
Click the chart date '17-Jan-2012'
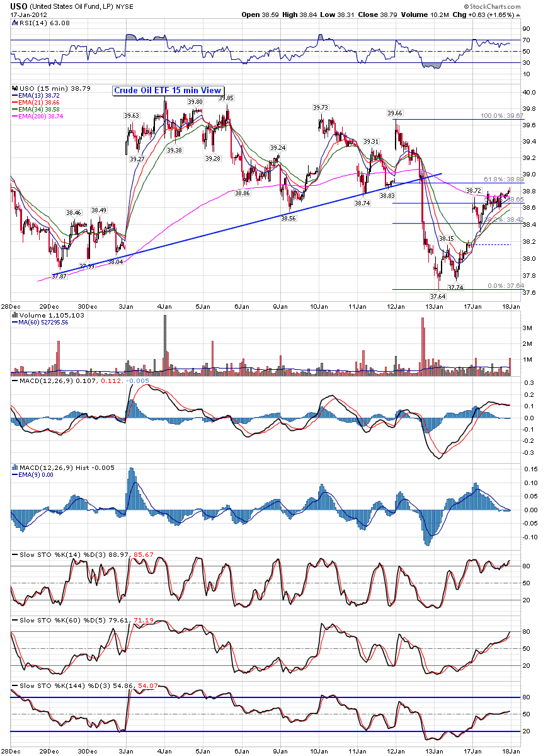pos(29,14)
